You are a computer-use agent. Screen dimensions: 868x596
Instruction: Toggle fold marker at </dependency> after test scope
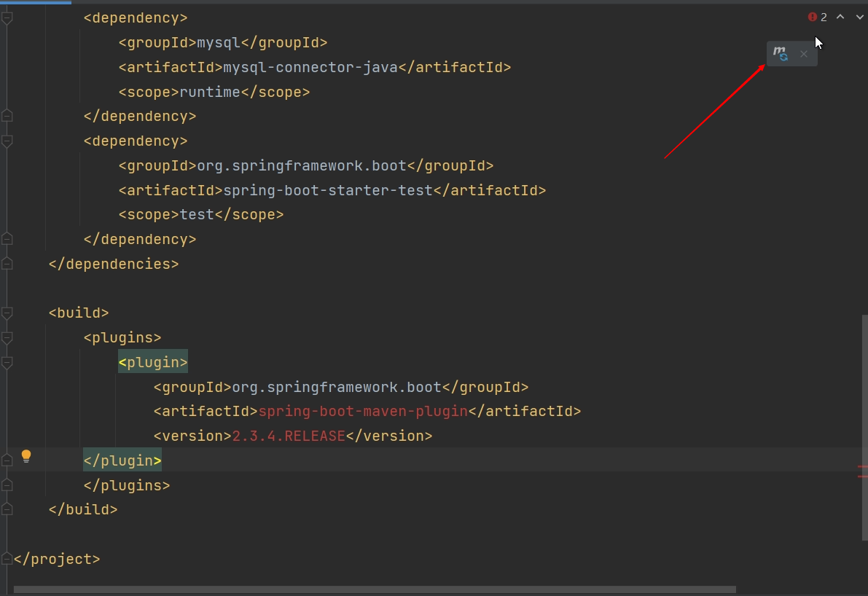click(x=7, y=239)
